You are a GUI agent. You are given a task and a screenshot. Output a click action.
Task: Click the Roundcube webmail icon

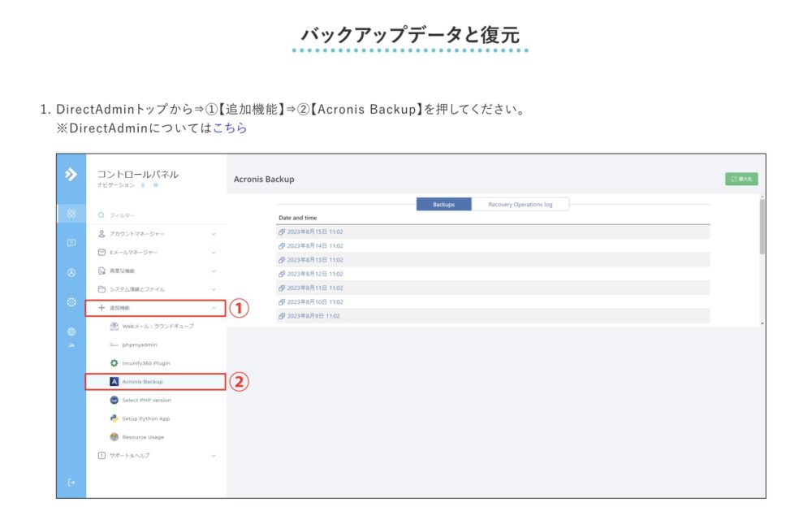tap(114, 327)
